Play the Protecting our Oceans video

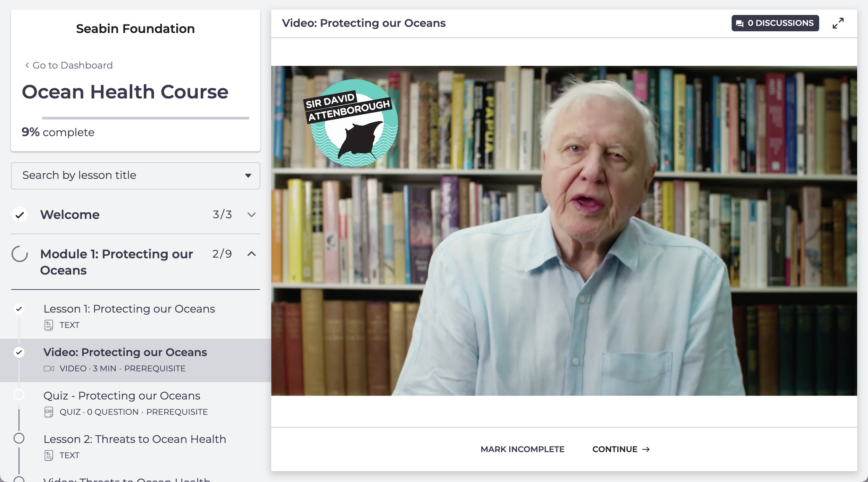click(x=564, y=231)
